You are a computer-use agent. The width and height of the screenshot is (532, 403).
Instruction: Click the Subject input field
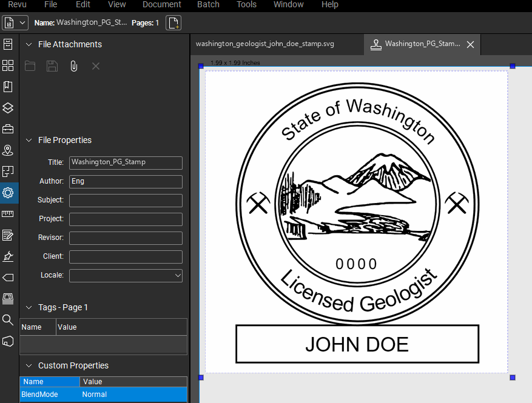coord(126,201)
